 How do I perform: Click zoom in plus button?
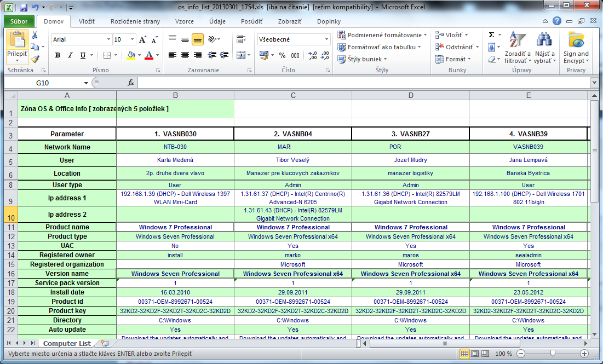[x=584, y=354]
